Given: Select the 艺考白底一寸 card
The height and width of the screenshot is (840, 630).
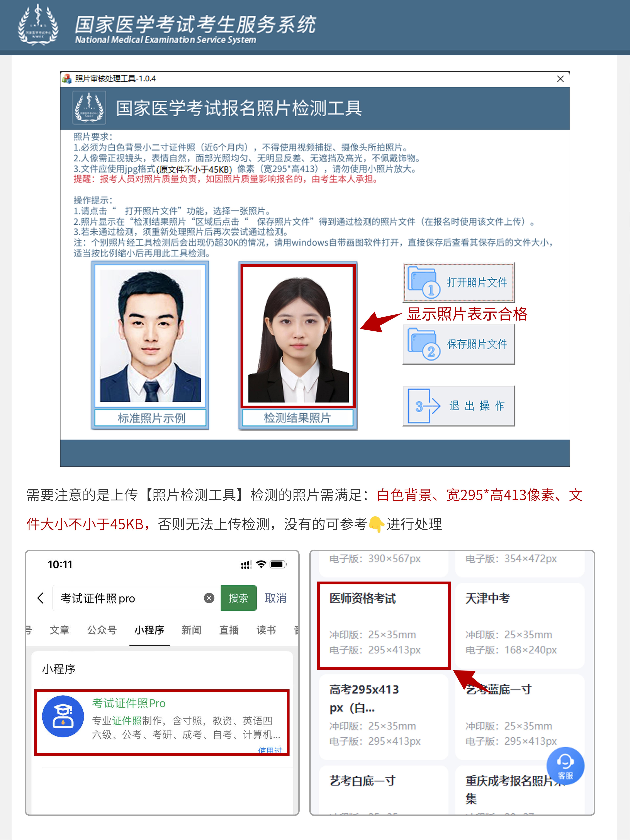Looking at the screenshot, I should 384,790.
